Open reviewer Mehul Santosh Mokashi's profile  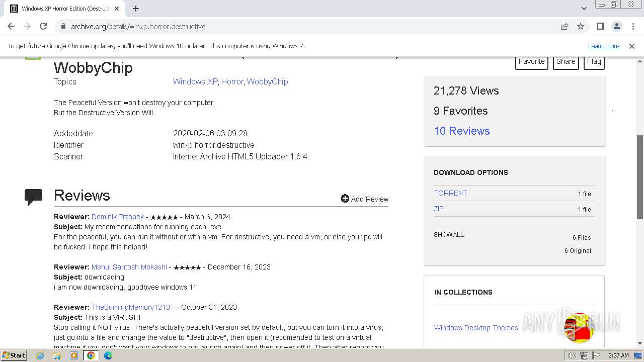129,267
